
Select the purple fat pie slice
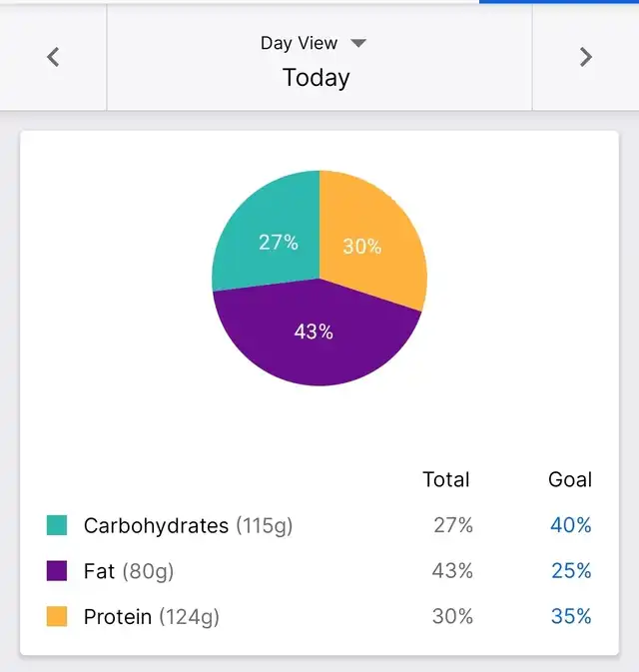[x=314, y=339]
